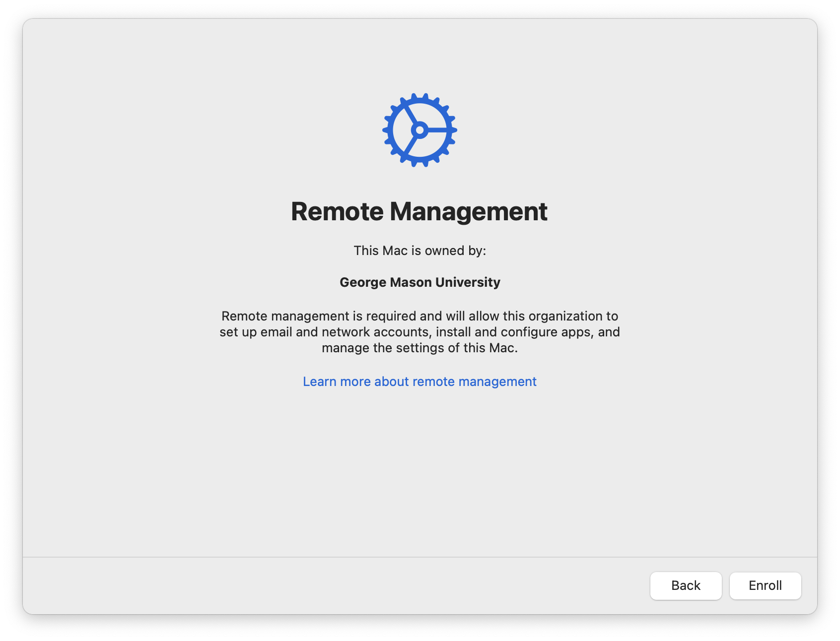Go back with the Back button

pyautogui.click(x=686, y=585)
